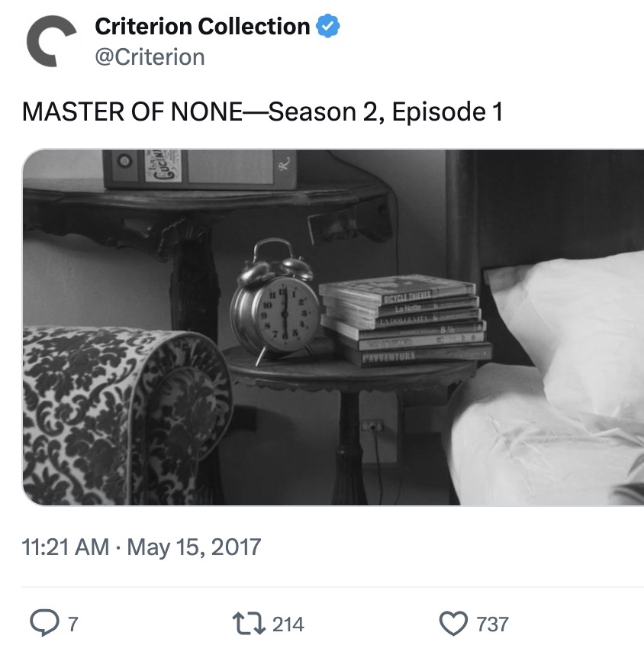
Task: Click the reply speech bubble icon
Action: [44, 623]
